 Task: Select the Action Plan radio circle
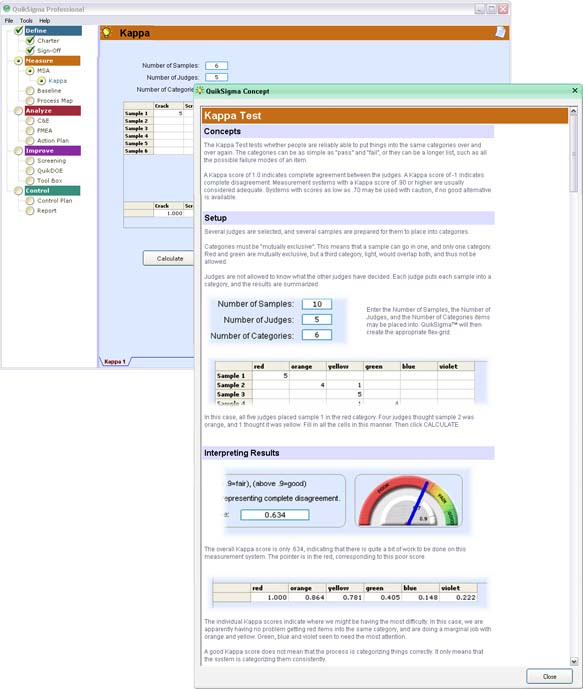tap(30, 141)
